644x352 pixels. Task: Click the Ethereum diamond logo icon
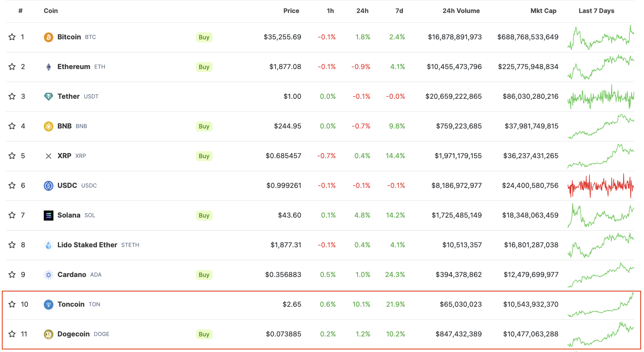tap(49, 67)
